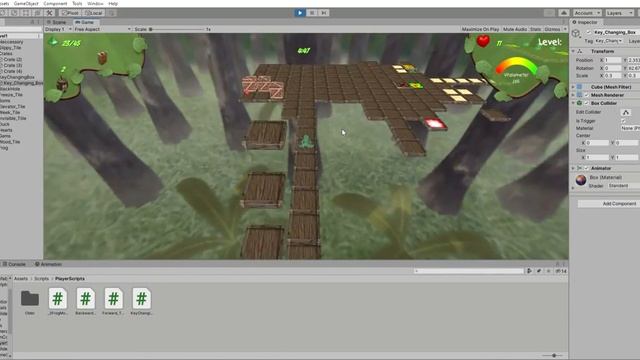The width and height of the screenshot is (640, 360).
Task: Toggle the Key_Changing_Box active checkbox
Action: [x=589, y=32]
